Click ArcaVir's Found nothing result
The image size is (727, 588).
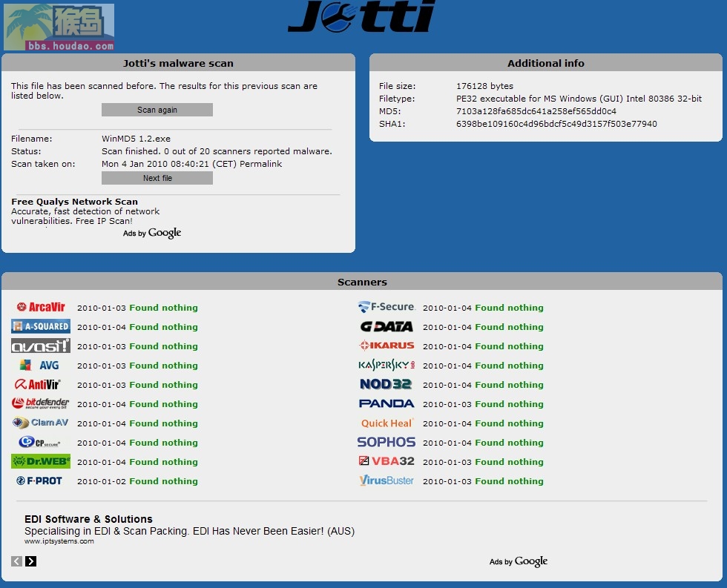163,308
